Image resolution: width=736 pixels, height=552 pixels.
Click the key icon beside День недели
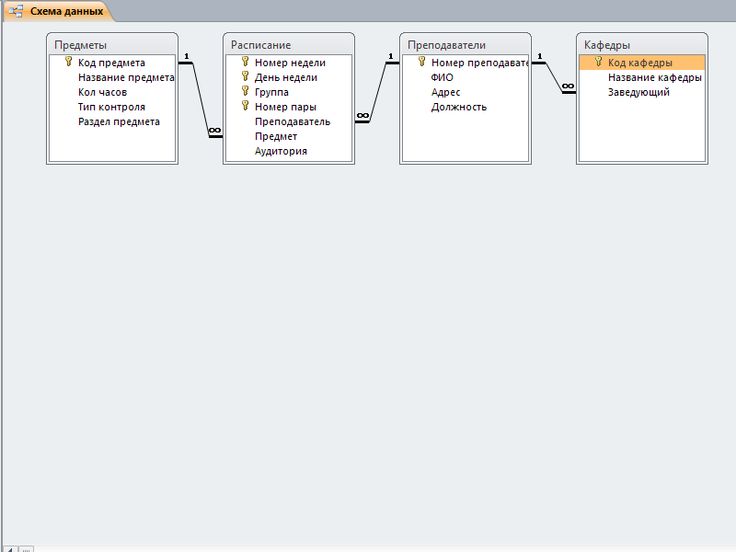(245, 76)
